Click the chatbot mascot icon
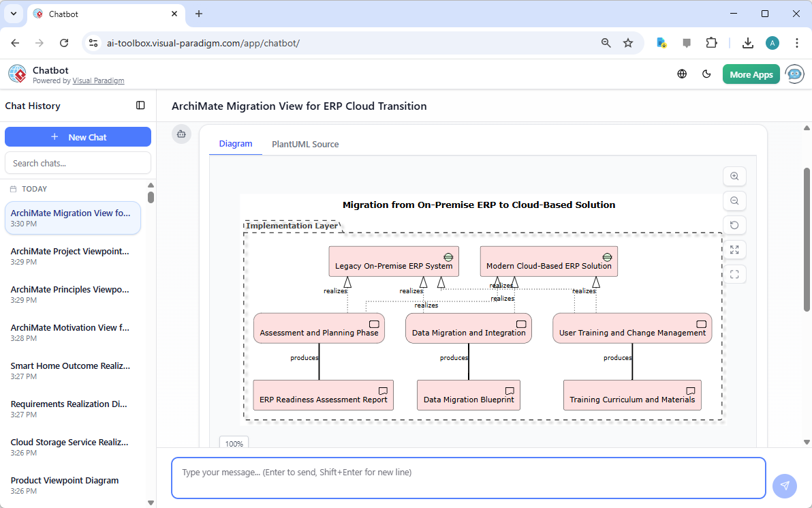This screenshot has width=812, height=508. coord(794,74)
